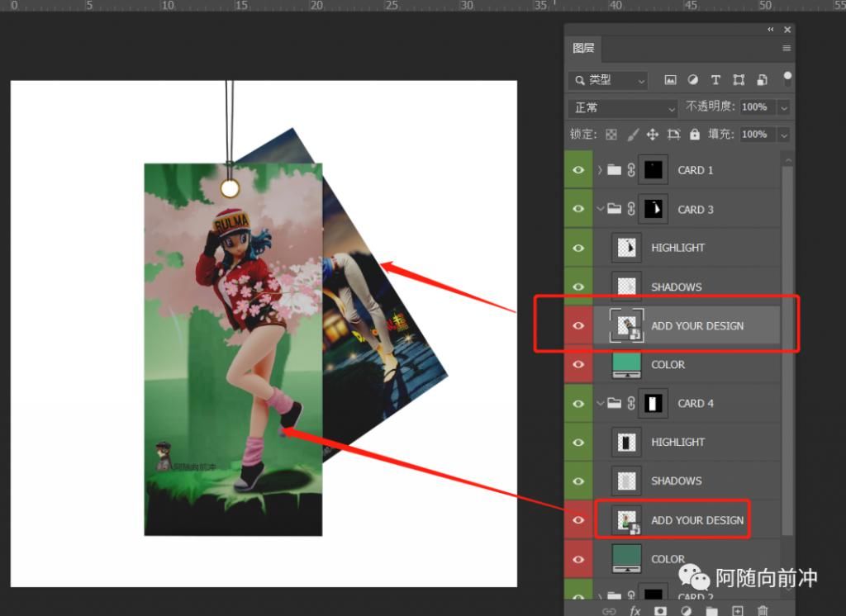
Task: Select ADD YOUR DESIGN name under CARD 3
Action: pos(697,326)
